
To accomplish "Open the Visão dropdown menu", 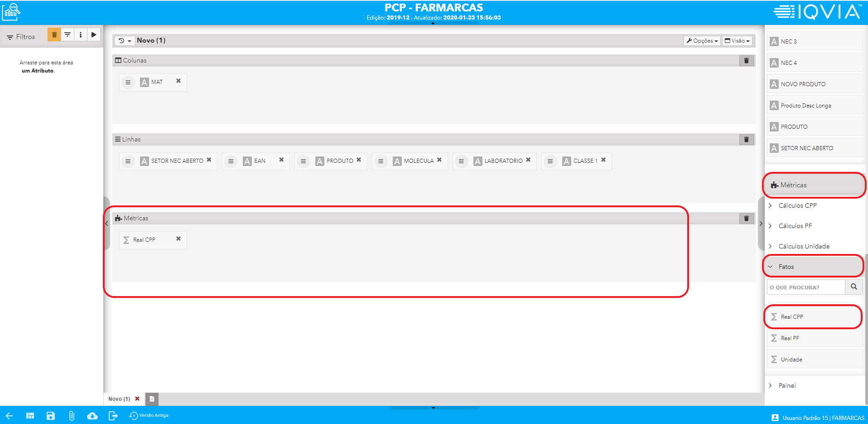I will 737,41.
